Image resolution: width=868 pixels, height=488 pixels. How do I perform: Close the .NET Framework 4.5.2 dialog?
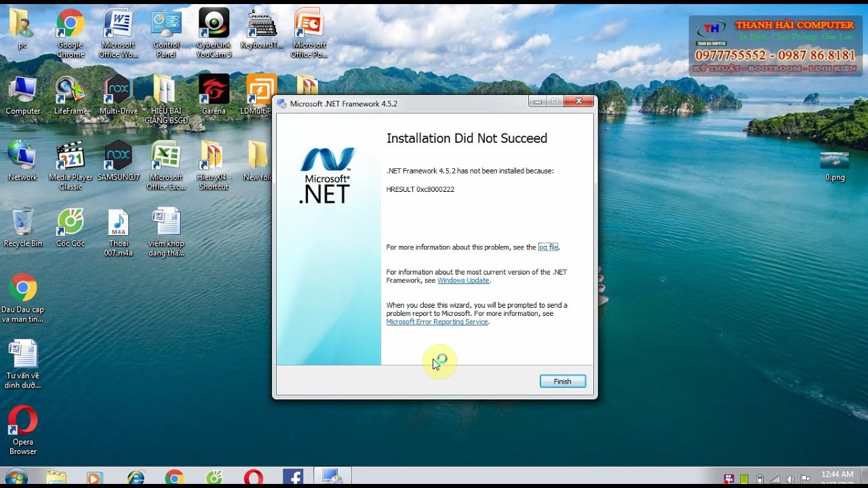578,102
